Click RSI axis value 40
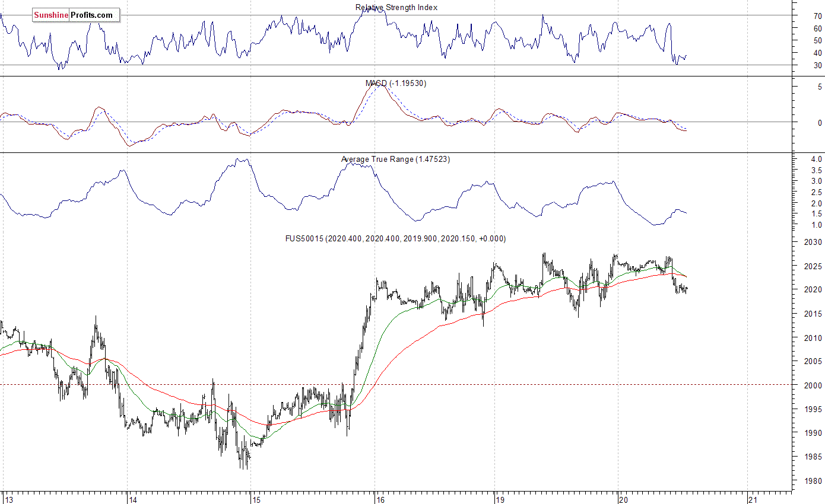825x504 pixels. (818, 53)
